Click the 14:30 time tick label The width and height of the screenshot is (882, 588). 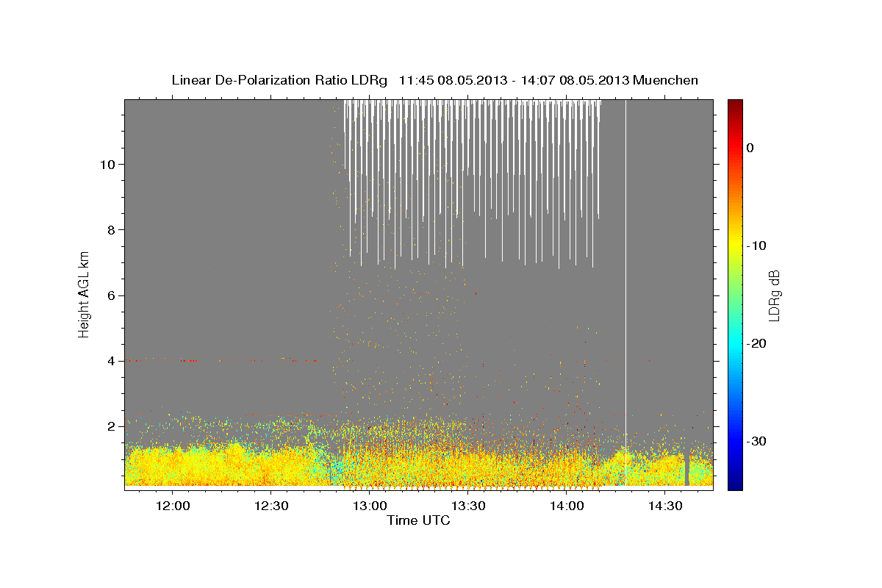(665, 506)
